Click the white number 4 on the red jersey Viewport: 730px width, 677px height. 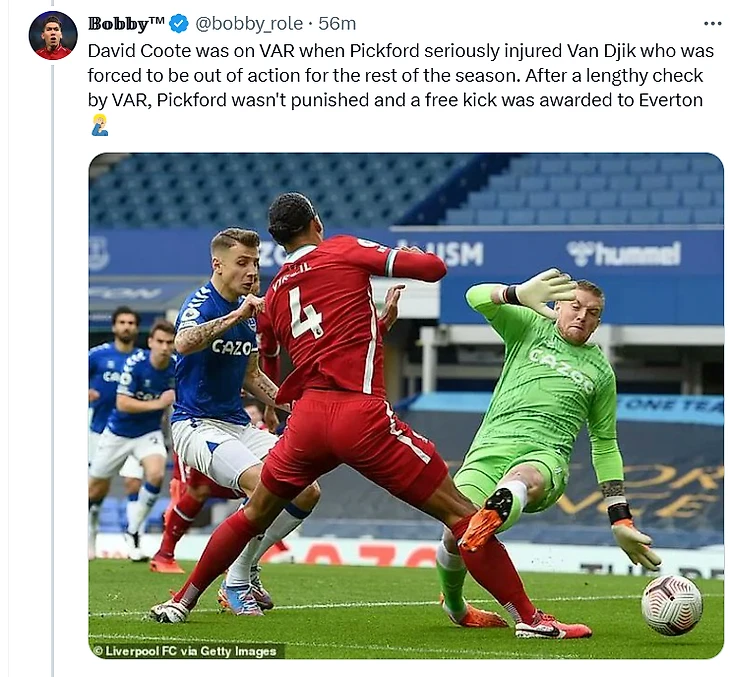tap(305, 312)
